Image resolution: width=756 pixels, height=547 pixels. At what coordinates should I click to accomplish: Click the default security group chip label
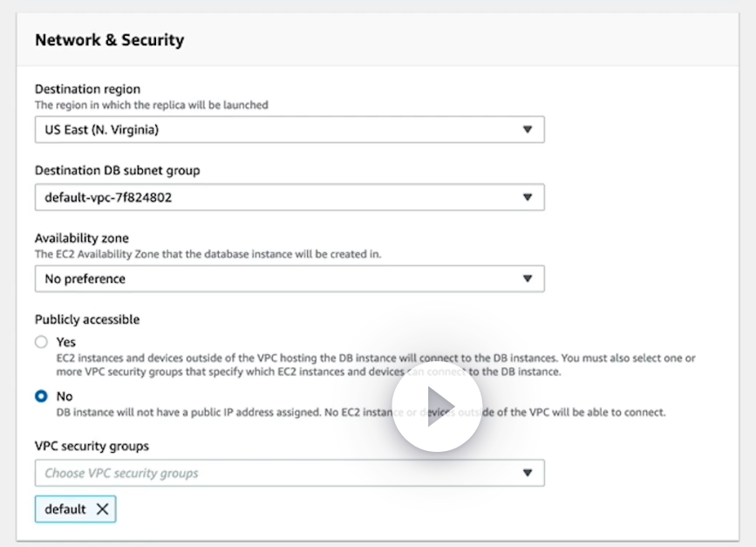tap(65, 509)
